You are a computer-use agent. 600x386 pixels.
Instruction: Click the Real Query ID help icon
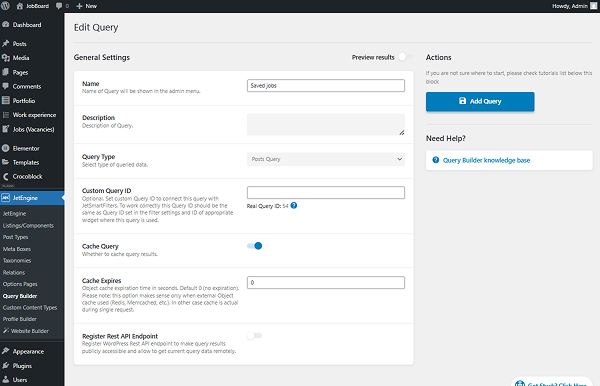(x=294, y=205)
